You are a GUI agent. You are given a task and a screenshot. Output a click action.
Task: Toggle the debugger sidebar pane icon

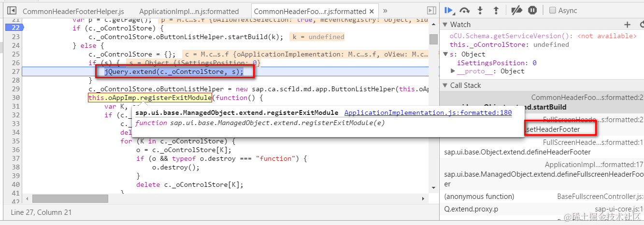(x=432, y=10)
